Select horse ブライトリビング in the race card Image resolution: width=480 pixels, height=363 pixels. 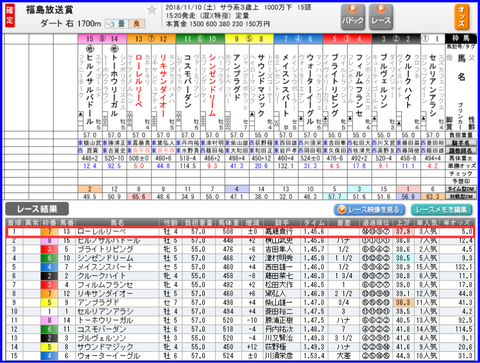[x=335, y=85]
